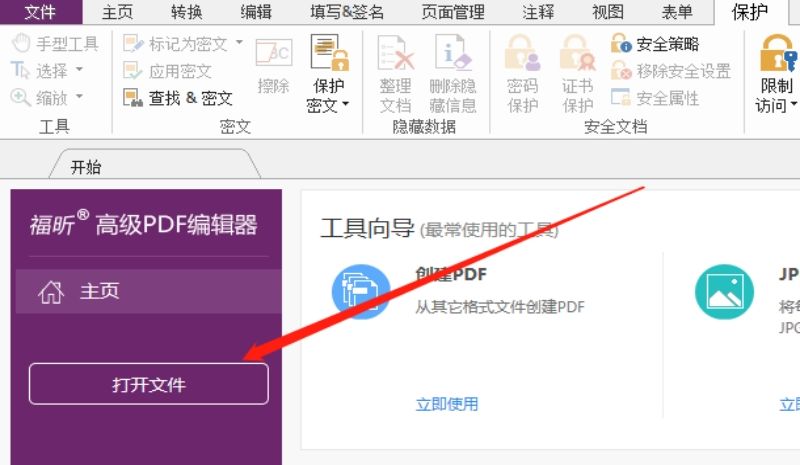Select the 保护 ribbon tab
Viewport: 800px width, 465px height.
[750, 12]
